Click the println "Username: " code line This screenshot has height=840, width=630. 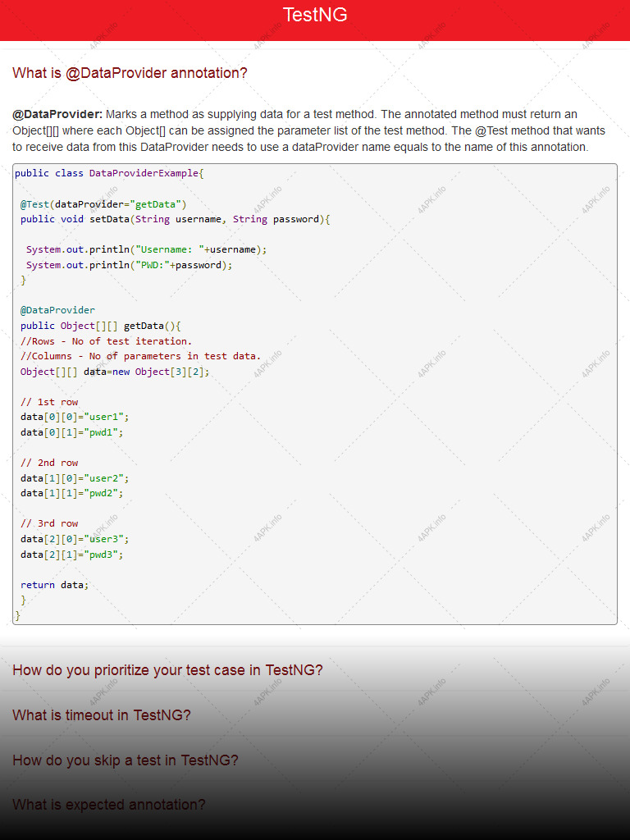146,249
